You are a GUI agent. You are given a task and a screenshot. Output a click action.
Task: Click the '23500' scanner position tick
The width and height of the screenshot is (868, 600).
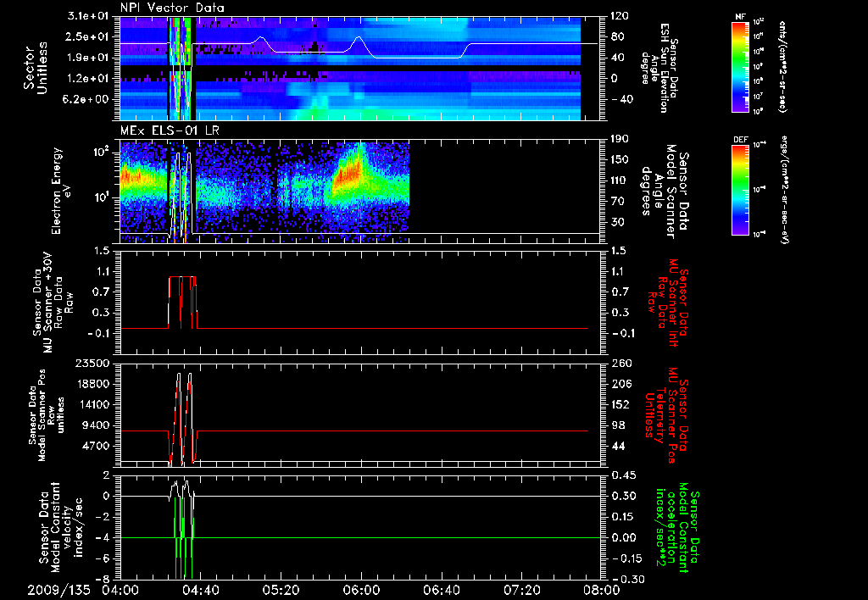point(92,364)
